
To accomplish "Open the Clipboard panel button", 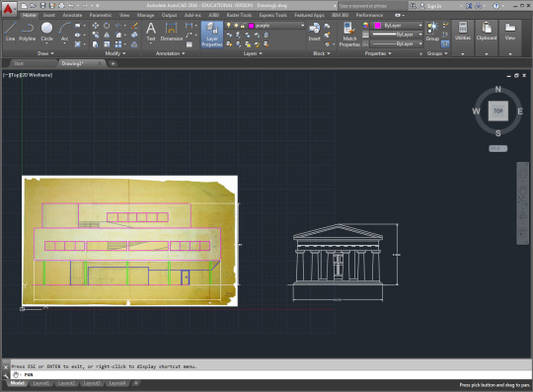I will tap(487, 38).
